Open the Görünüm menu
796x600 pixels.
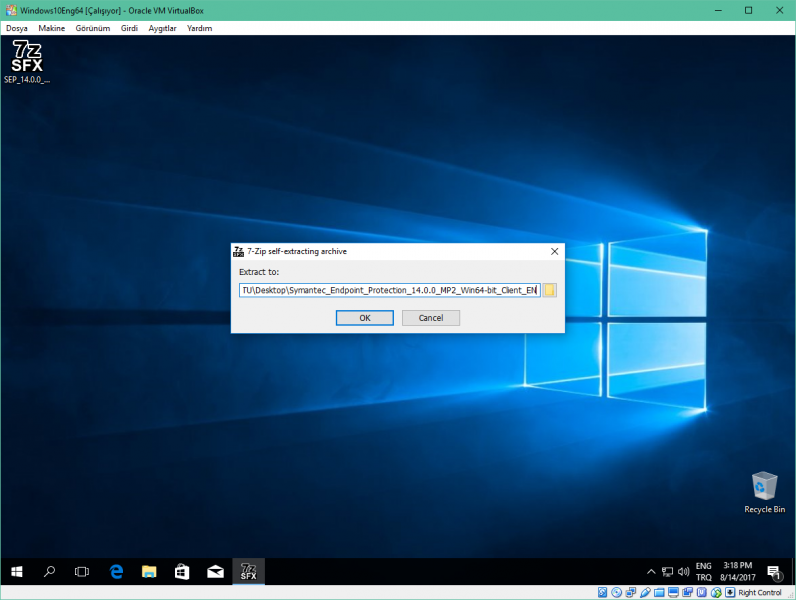point(92,28)
